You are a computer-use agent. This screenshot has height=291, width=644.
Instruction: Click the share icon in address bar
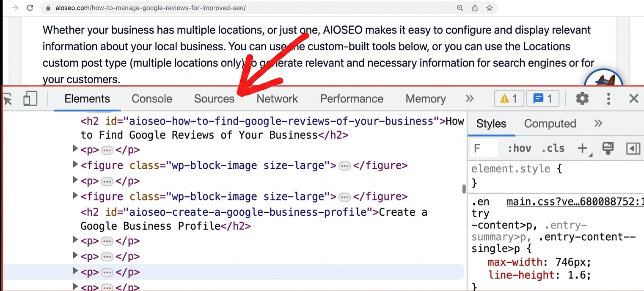[474, 8]
